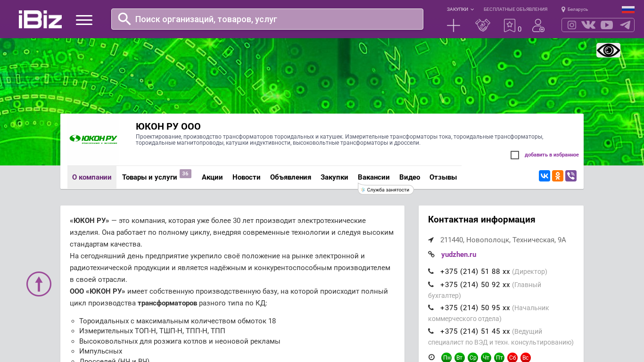Click the eye accessibility mode icon
This screenshot has height=362, width=644.
(x=608, y=50)
